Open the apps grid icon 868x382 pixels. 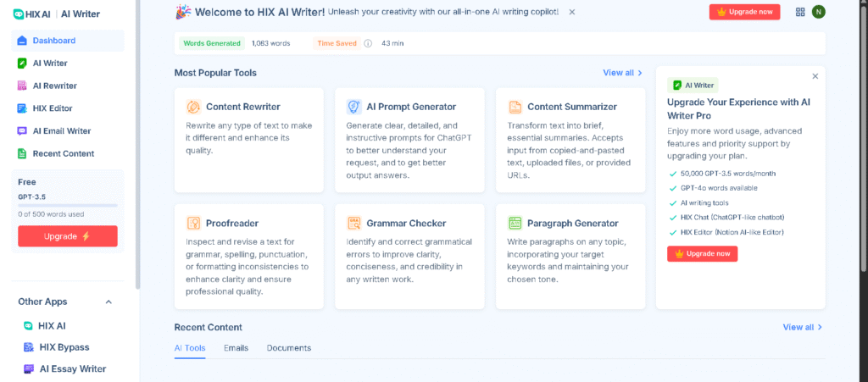coord(800,12)
